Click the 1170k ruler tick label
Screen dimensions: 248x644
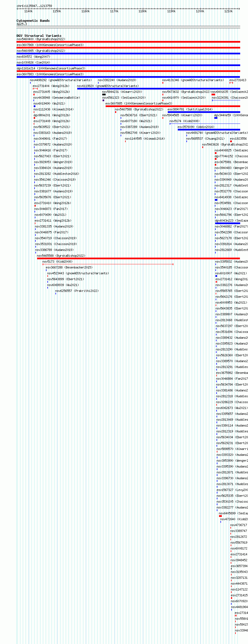(x=114, y=11)
